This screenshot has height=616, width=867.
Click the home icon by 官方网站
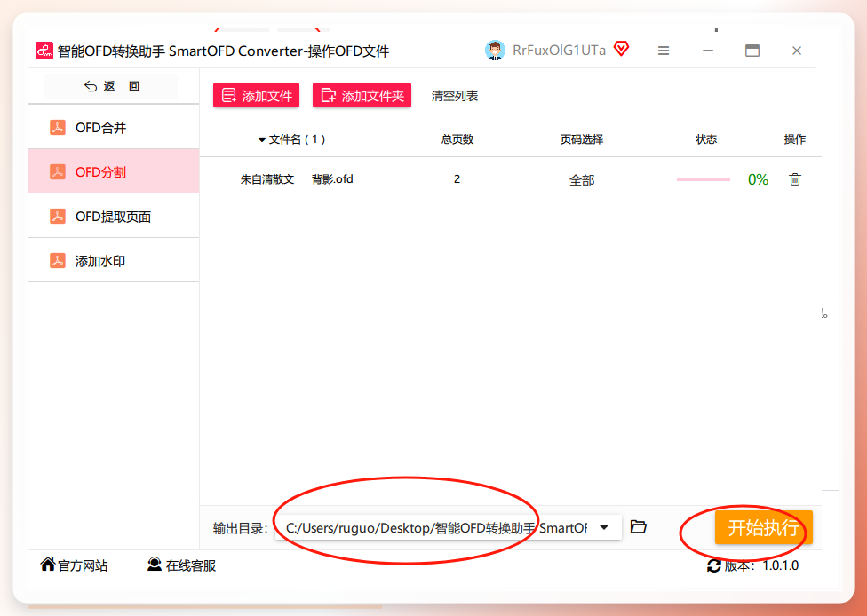pos(48,564)
